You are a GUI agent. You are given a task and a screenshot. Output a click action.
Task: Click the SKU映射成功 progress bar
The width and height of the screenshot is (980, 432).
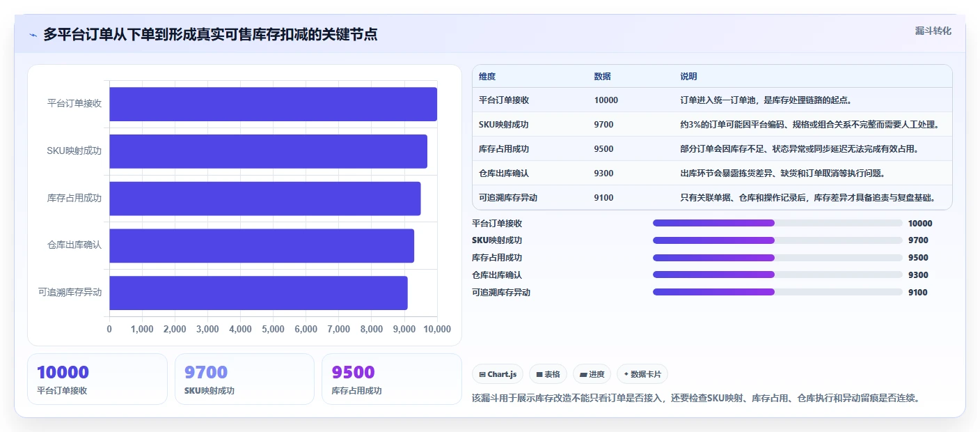coord(777,240)
